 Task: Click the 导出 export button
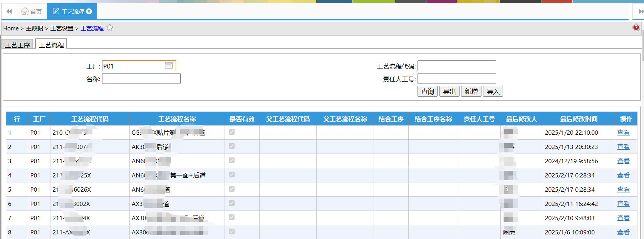tap(449, 91)
